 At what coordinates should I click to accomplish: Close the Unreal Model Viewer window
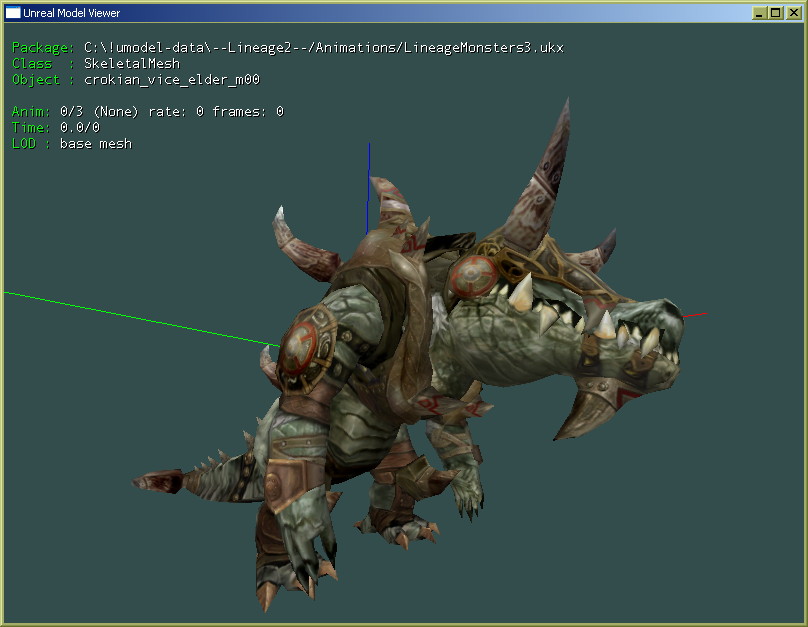point(793,13)
